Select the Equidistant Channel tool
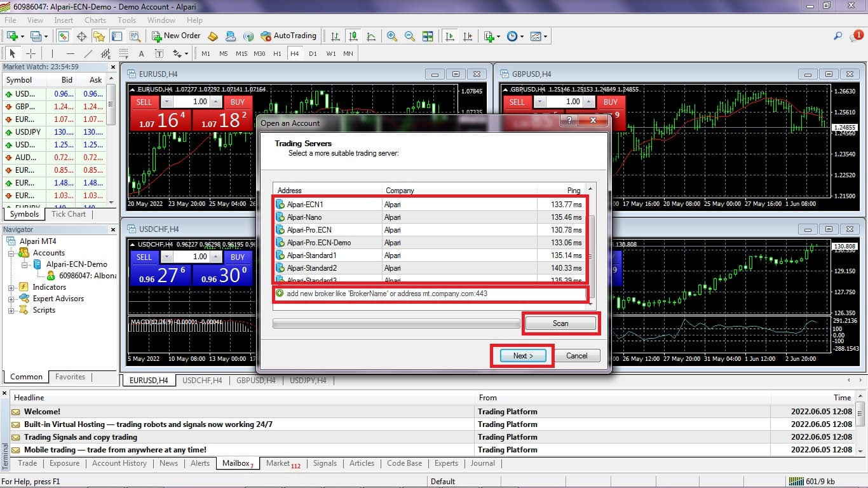The width and height of the screenshot is (868, 488). [105, 53]
